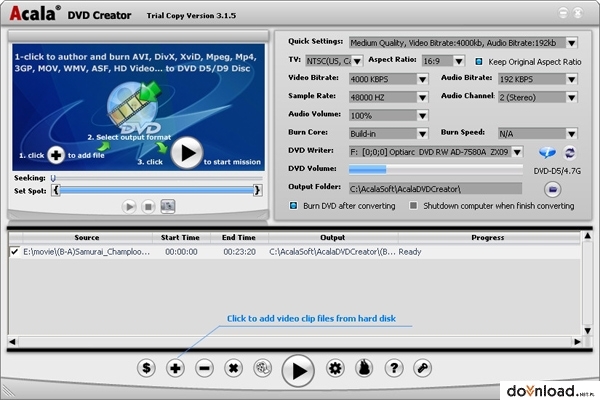Screen dimensions: 600x400
Task: Click the flame burn icon
Action: [364, 368]
